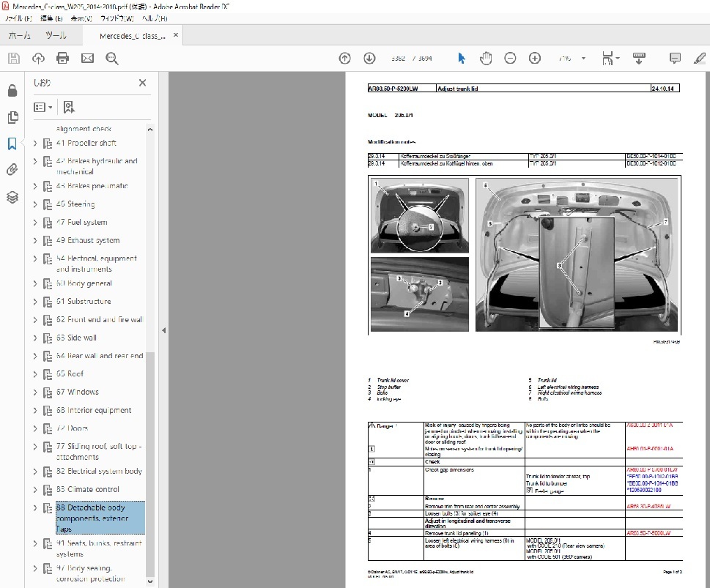Image resolution: width=710 pixels, height=588 pixels.
Task: Select the highlight pen tool
Action: [700, 58]
